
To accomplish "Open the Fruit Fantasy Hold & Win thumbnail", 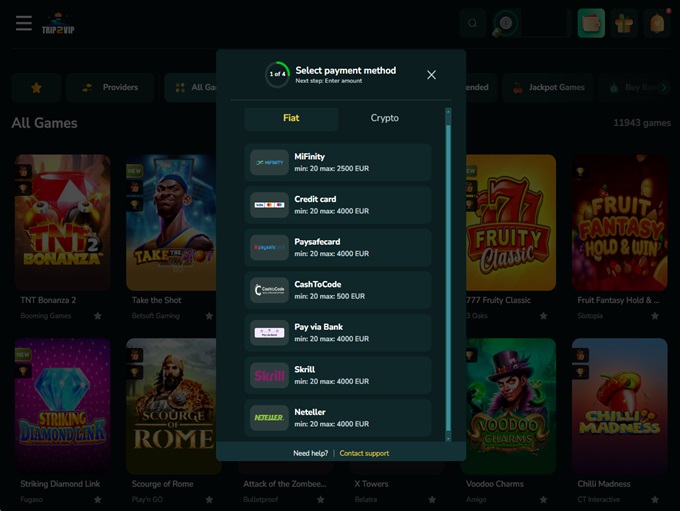I will click(619, 222).
